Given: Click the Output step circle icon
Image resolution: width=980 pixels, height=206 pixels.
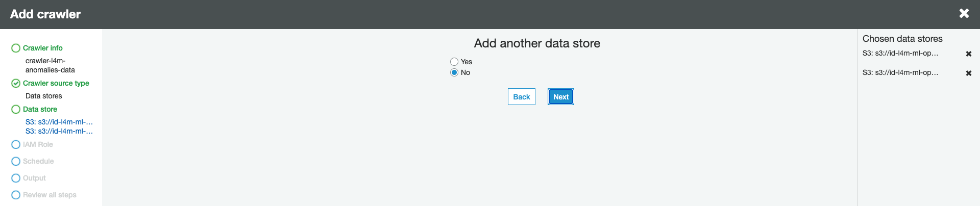Looking at the screenshot, I should pos(16,178).
